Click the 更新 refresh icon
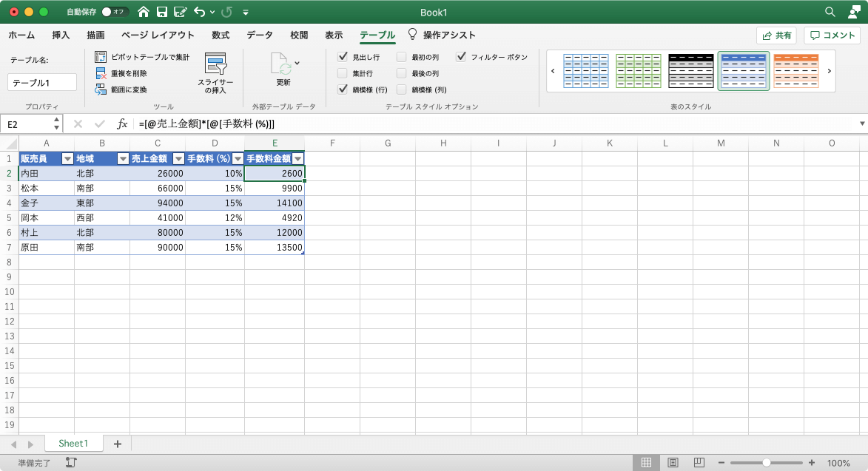This screenshot has width=868, height=471. coord(280,64)
